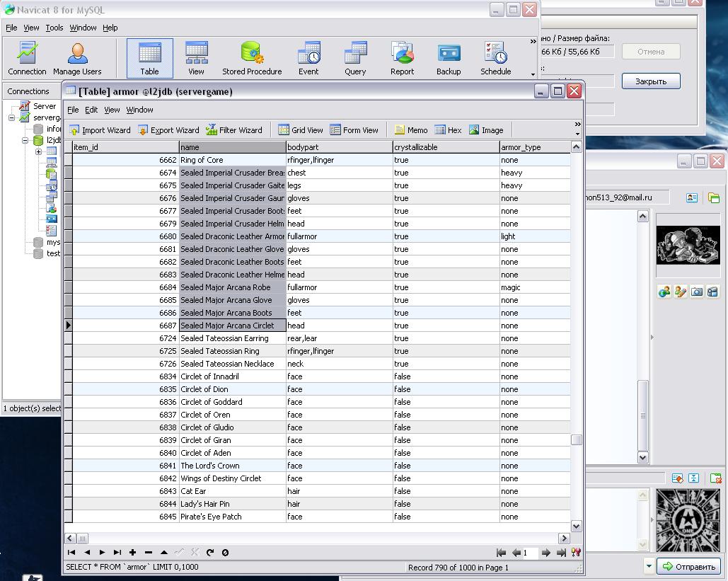The height and width of the screenshot is (581, 728).
Task: Go to last record
Action: (117, 552)
